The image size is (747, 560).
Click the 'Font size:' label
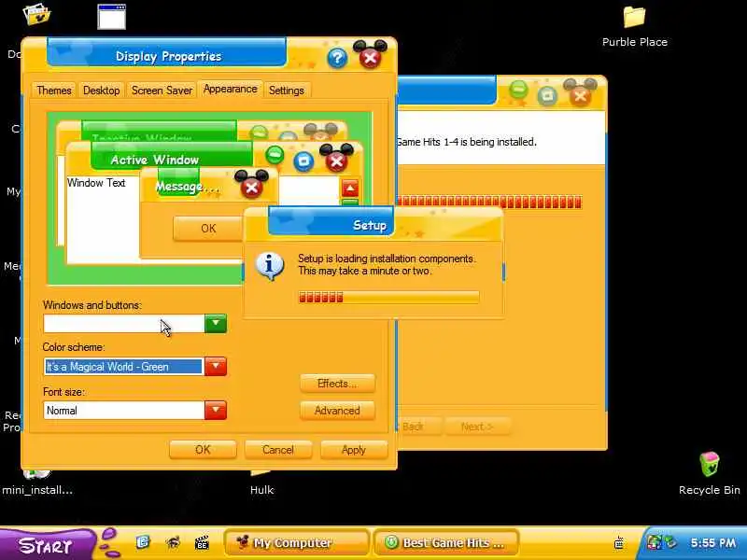[x=63, y=392]
